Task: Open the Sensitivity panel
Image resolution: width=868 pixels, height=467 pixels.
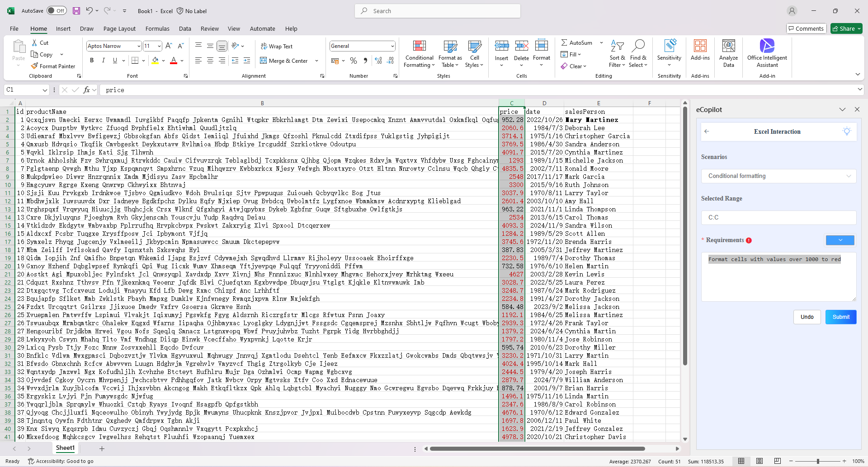Action: (669, 53)
